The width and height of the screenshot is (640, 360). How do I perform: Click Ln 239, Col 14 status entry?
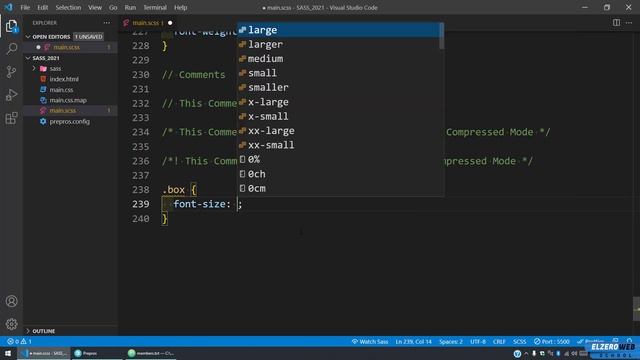point(413,341)
